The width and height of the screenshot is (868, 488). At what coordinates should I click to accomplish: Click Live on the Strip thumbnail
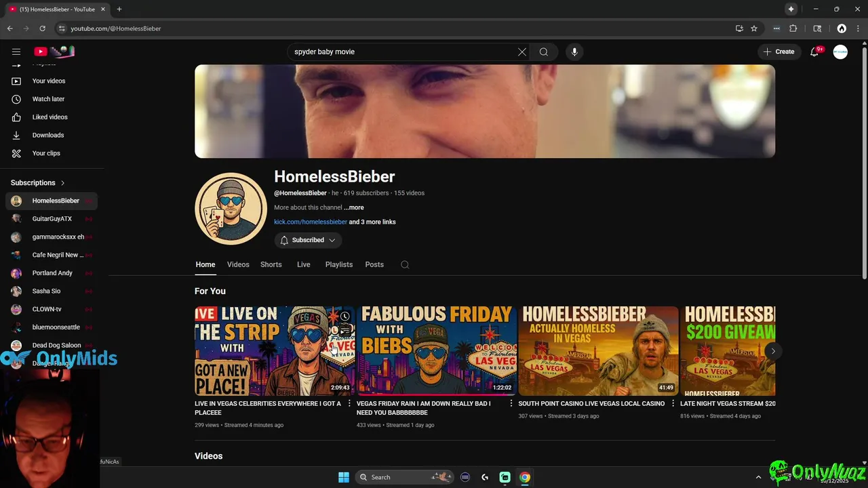point(275,350)
